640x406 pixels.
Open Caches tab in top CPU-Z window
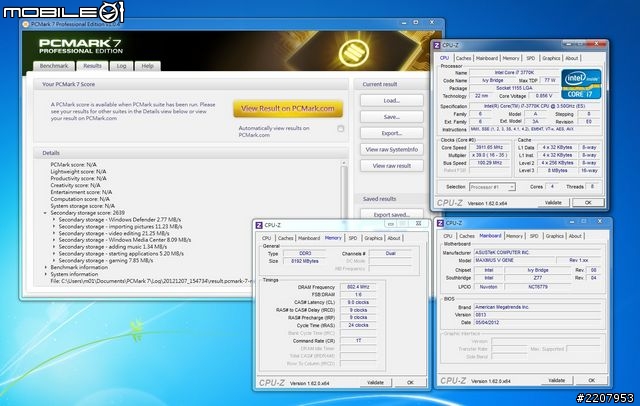point(463,58)
